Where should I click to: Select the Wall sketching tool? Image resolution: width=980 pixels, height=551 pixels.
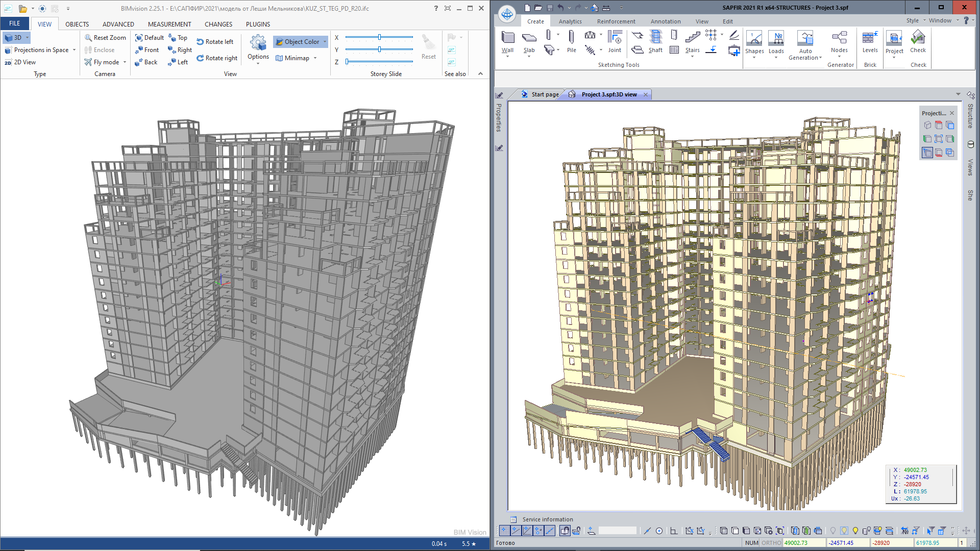(x=507, y=41)
